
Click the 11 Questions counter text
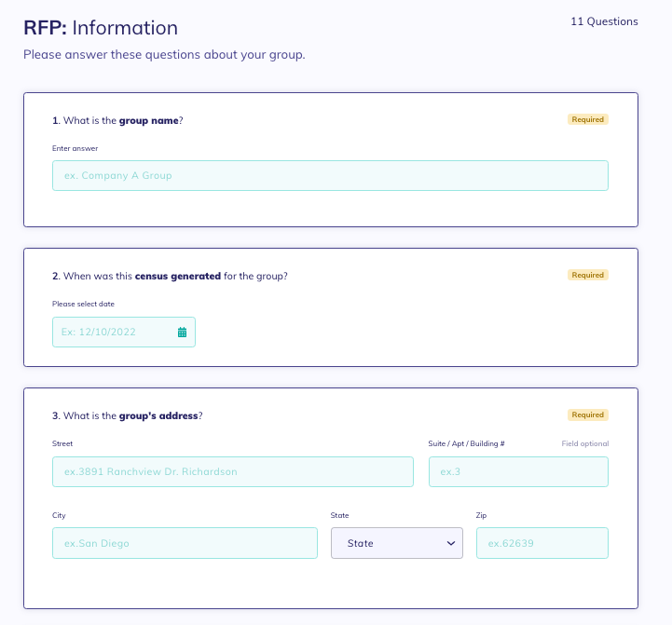604,21
